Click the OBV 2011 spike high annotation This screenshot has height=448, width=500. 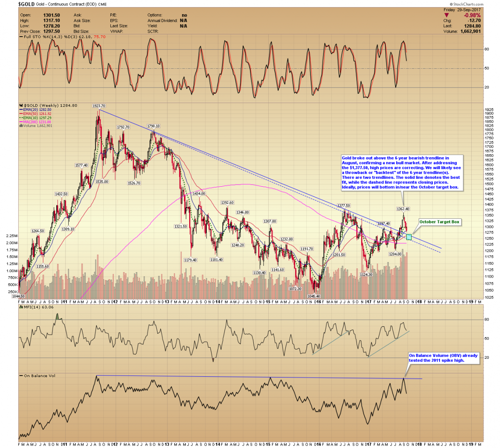click(x=443, y=358)
